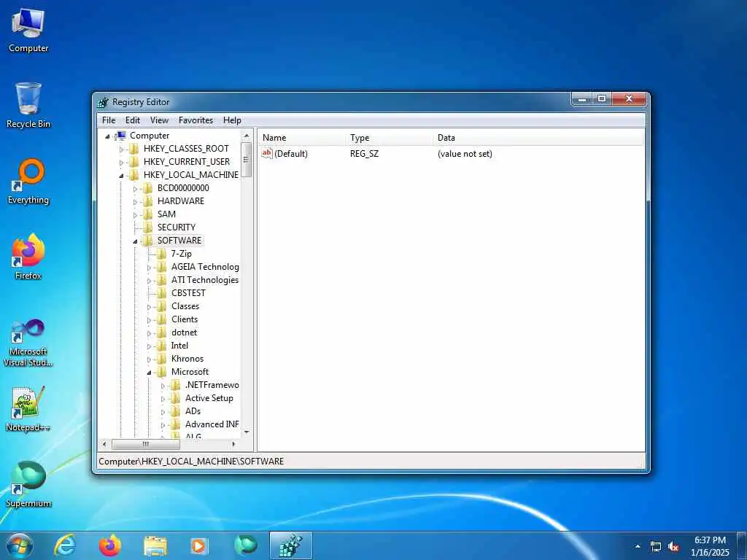This screenshot has height=560, width=747.
Task: Click the Khronos folder icon
Action: (161, 359)
